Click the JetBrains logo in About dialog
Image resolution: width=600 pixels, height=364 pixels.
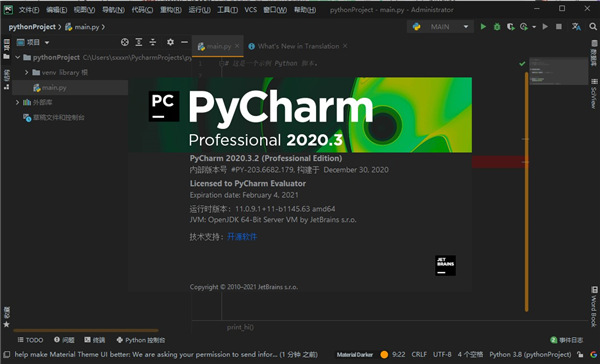click(445, 265)
